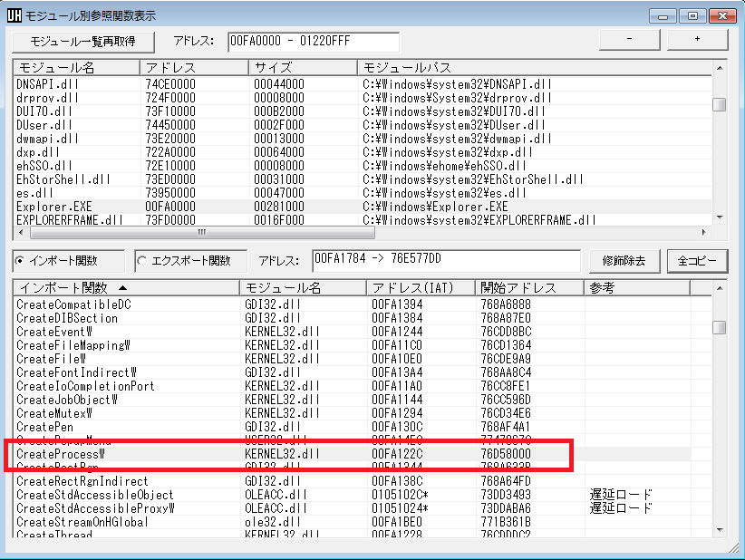Sort module list by サイズ column header
Viewport: 745px width, 560px height.
pos(303,68)
